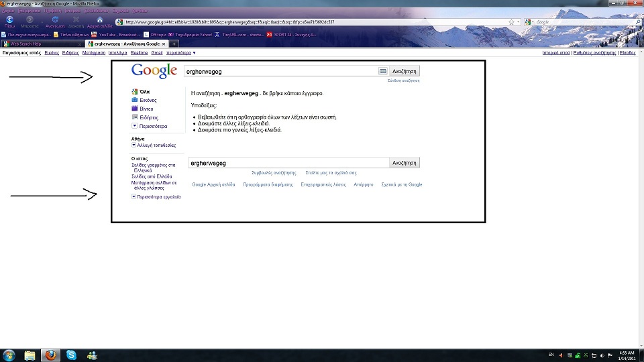
Task: Open Ιστορικό ιστού web history link
Action: coord(556,53)
